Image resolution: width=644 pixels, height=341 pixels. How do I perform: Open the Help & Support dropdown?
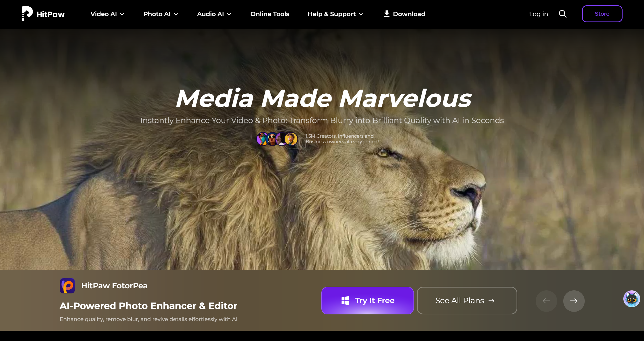pyautogui.click(x=335, y=14)
